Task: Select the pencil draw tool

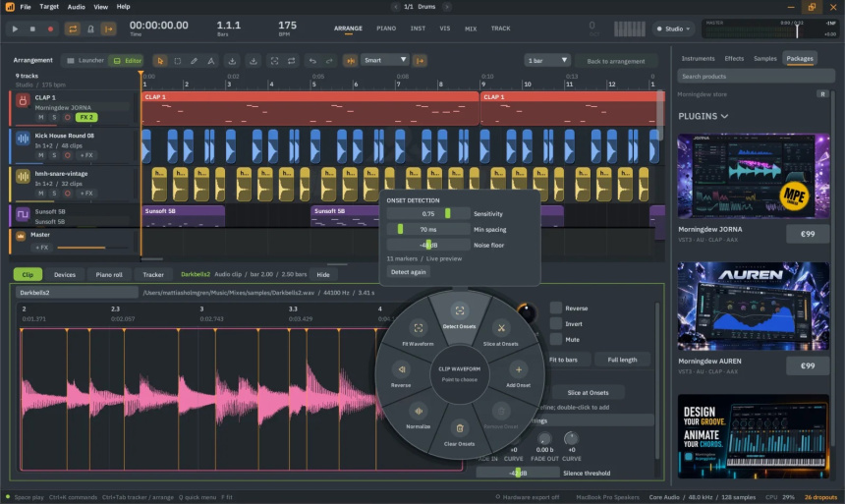Action: [194, 61]
